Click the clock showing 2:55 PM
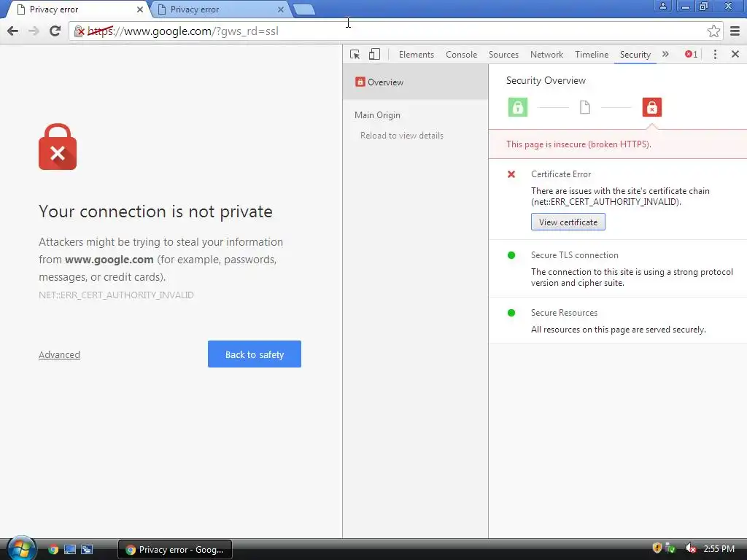Image resolution: width=747 pixels, height=560 pixels. click(x=719, y=548)
